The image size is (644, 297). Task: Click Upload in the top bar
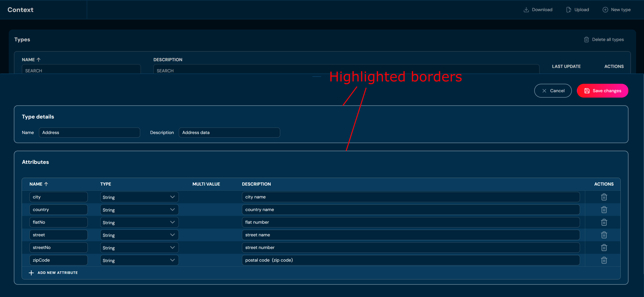[577, 10]
